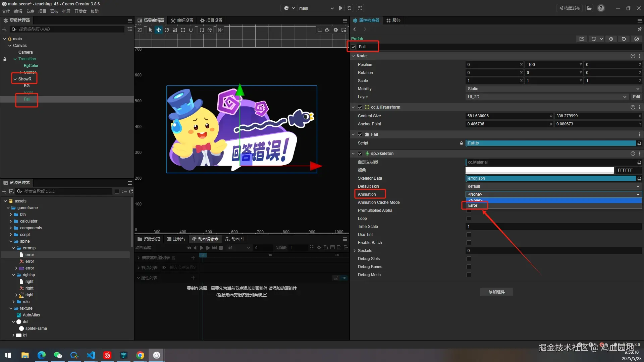Open Visual Studio Code from taskbar
Viewport: 644px width, 362px height.
coord(91,355)
